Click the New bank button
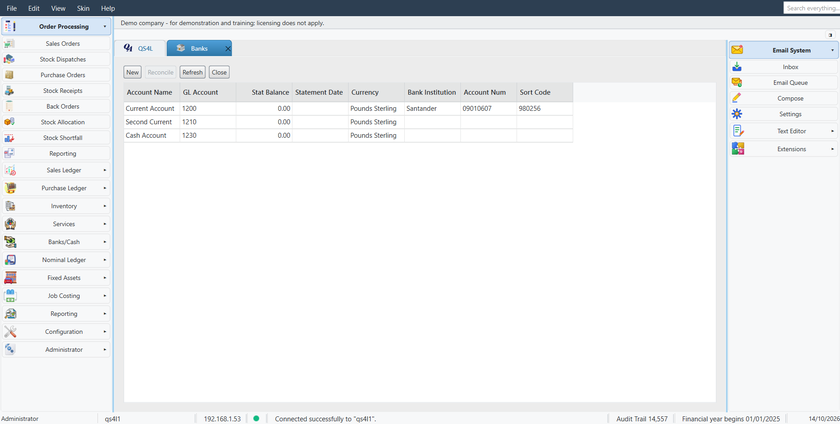 click(132, 72)
